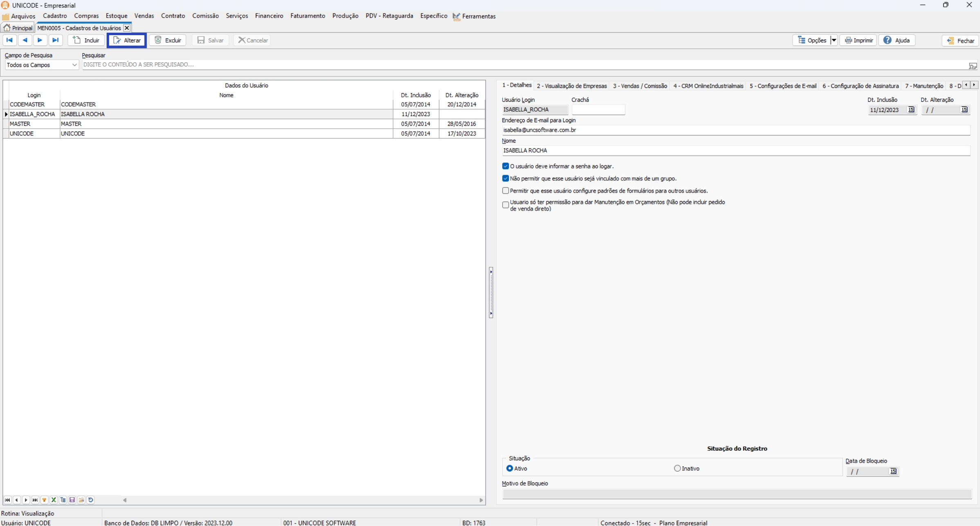Uncheck user must enter password on login
The height and width of the screenshot is (526, 980).
tap(506, 166)
